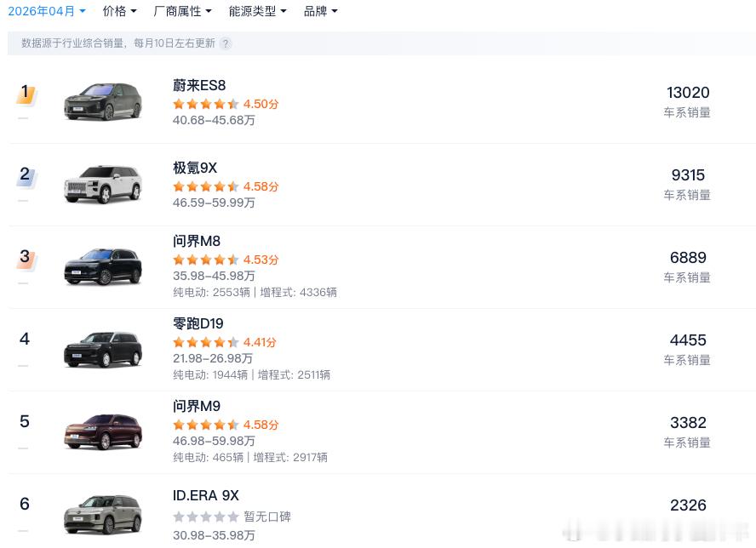Click 问界M9 breakdown 纯电动: 465辆
Image resolution: width=756 pixels, height=548 pixels.
click(208, 457)
